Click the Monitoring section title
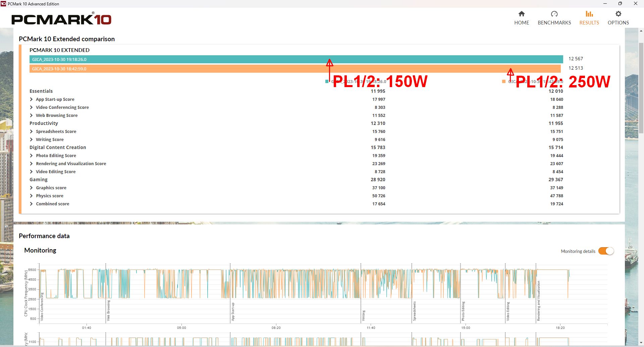This screenshot has width=644, height=347. (x=40, y=250)
